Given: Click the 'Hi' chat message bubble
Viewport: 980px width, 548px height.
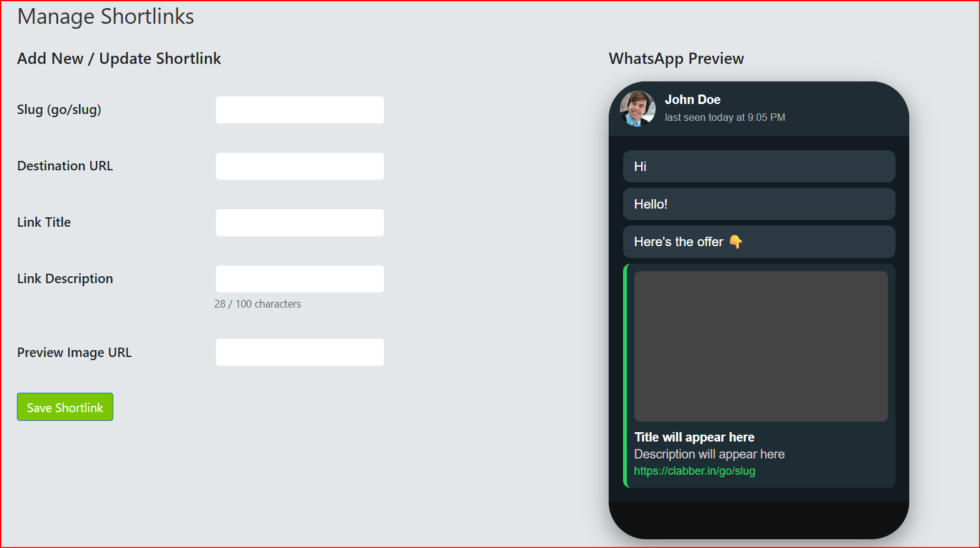Looking at the screenshot, I should pyautogui.click(x=759, y=166).
